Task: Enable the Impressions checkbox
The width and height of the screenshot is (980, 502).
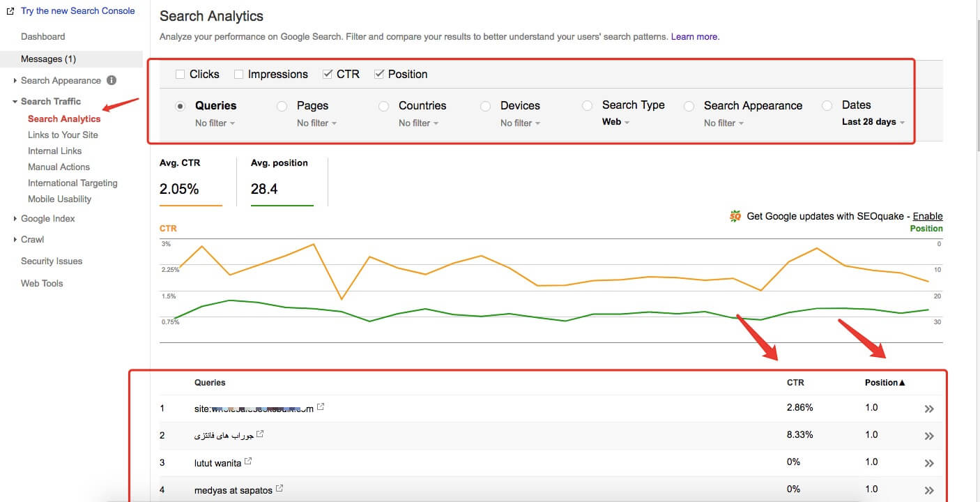Action: 239,74
